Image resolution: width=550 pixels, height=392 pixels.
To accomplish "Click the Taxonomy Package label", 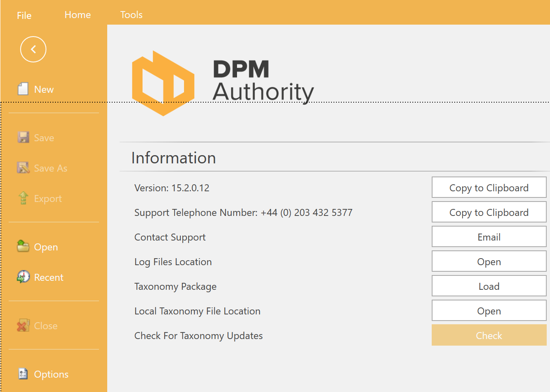I will coord(175,287).
